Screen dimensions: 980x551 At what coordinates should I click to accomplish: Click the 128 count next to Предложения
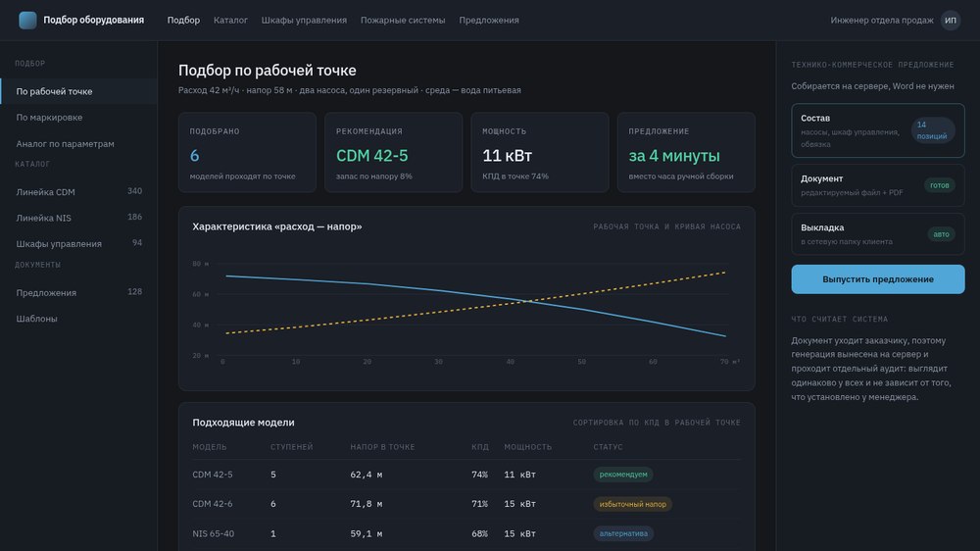(x=134, y=291)
